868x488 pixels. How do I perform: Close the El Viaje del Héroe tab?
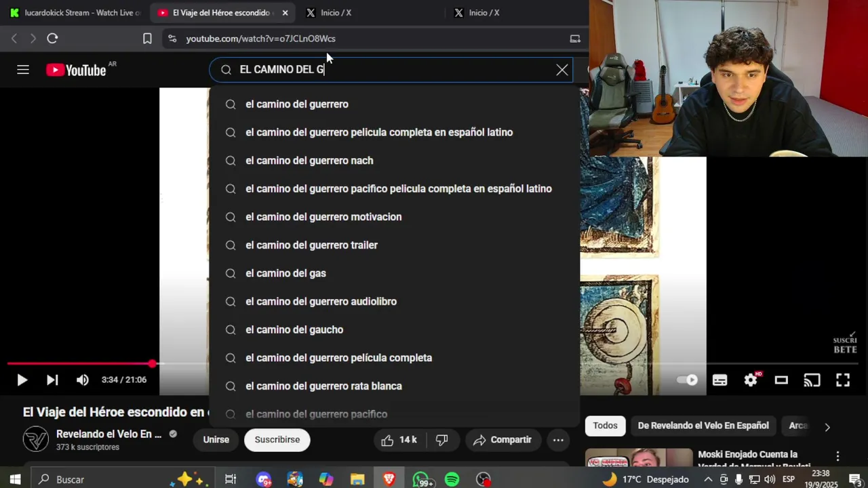point(285,13)
